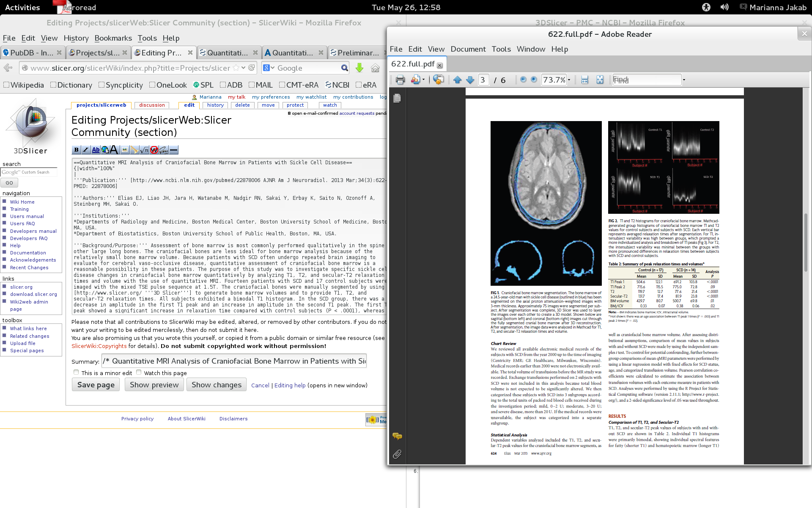The image size is (812, 508).
Task: Open the comments panel icon
Action: click(397, 436)
